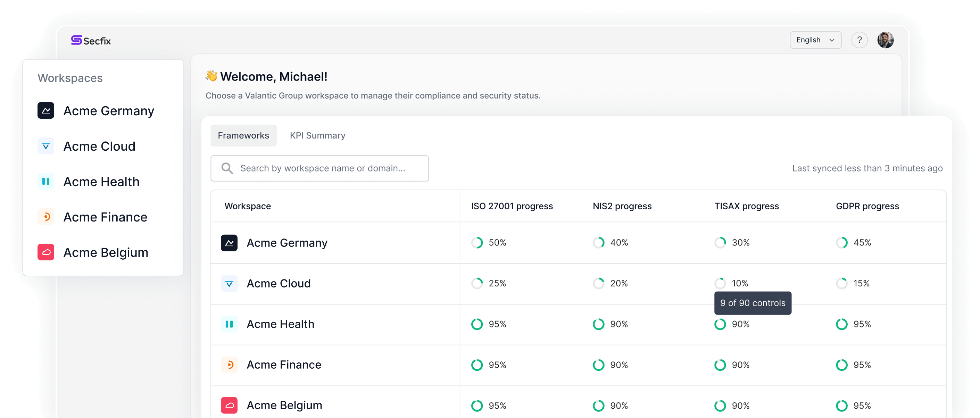The image size is (980, 418).
Task: Open Acme Germany from the table
Action: click(x=287, y=243)
